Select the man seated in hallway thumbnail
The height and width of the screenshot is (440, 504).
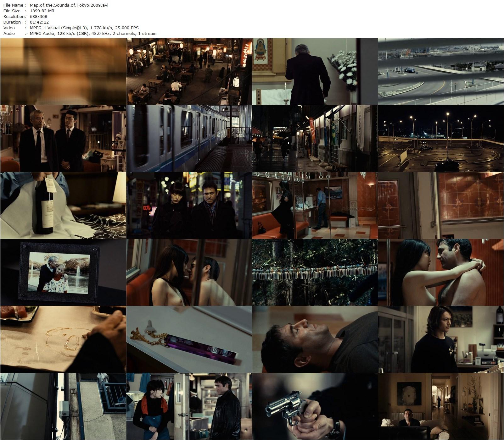[441, 406]
